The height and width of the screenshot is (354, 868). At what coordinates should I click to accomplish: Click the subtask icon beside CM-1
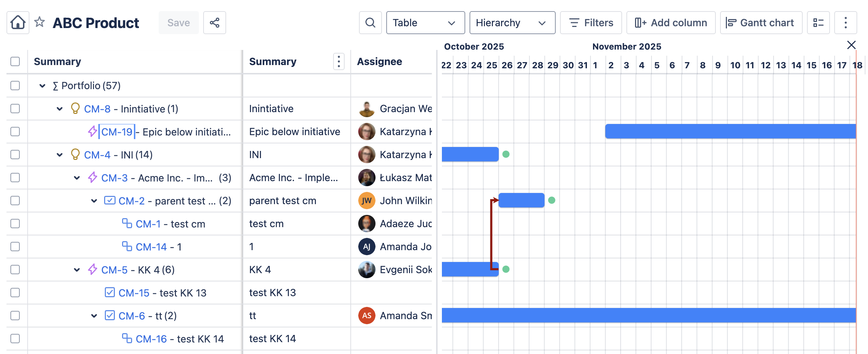point(127,224)
